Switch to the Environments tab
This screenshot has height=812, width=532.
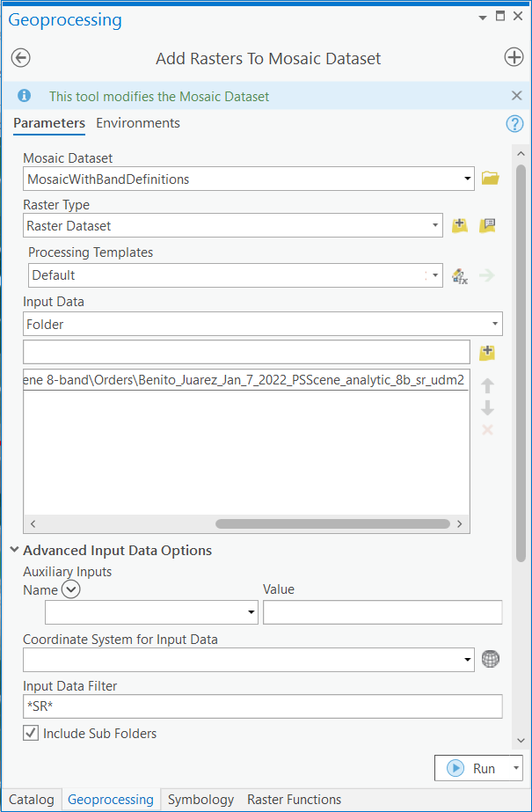[138, 123]
